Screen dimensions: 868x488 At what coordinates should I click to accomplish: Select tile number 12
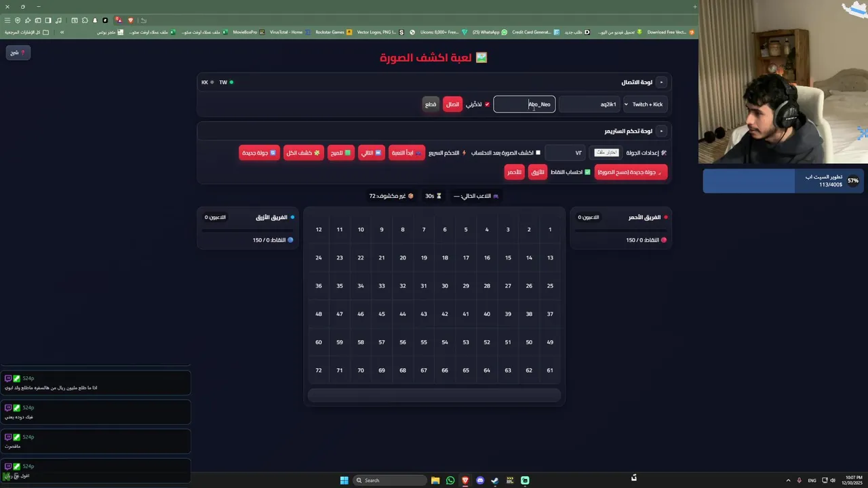pyautogui.click(x=319, y=229)
